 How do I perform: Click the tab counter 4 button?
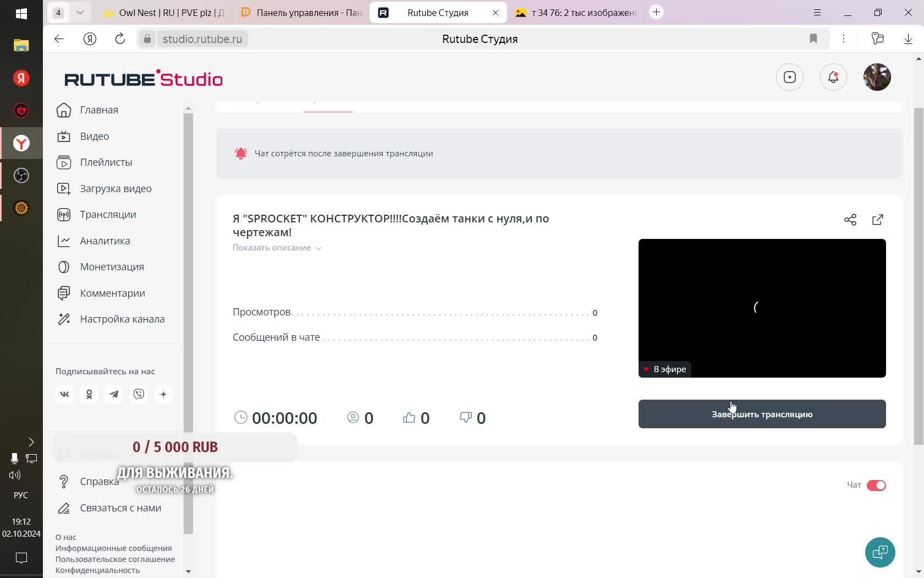[x=58, y=13]
